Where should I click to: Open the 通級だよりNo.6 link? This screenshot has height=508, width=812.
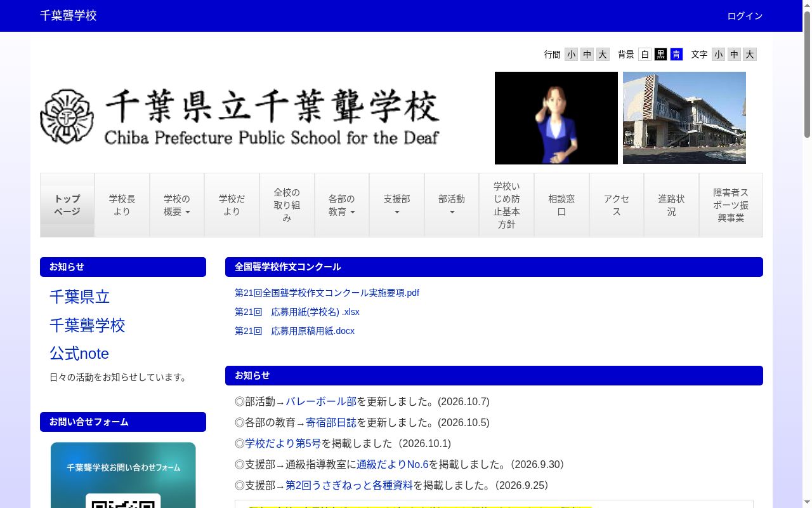(393, 464)
